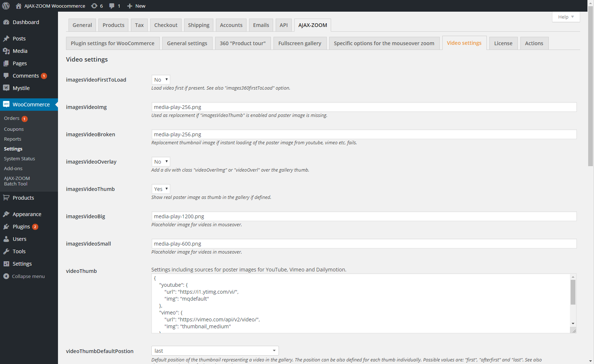Open Orders submenu link

coord(12,118)
